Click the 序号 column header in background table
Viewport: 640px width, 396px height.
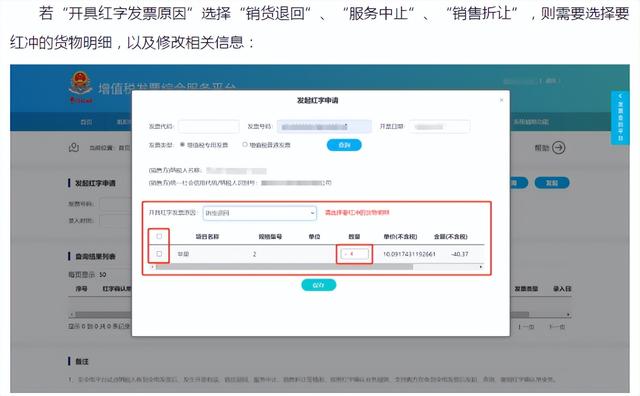pyautogui.click(x=81, y=289)
